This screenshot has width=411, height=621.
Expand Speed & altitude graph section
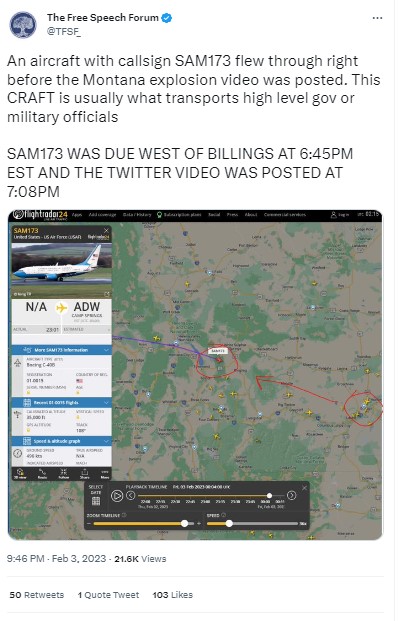pos(61,441)
